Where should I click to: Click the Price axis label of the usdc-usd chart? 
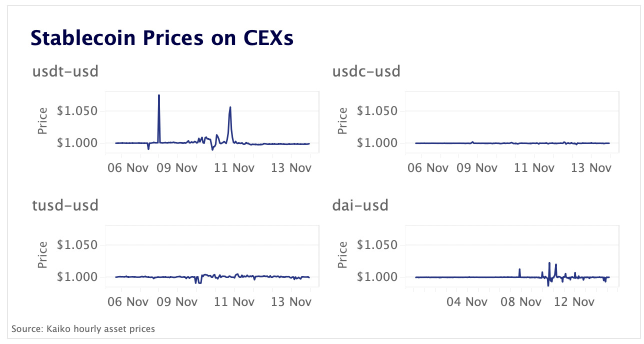342,120
